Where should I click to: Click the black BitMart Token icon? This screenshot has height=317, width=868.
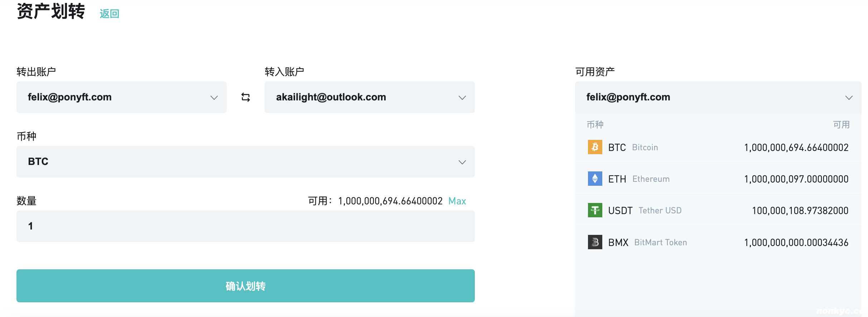[x=595, y=242]
